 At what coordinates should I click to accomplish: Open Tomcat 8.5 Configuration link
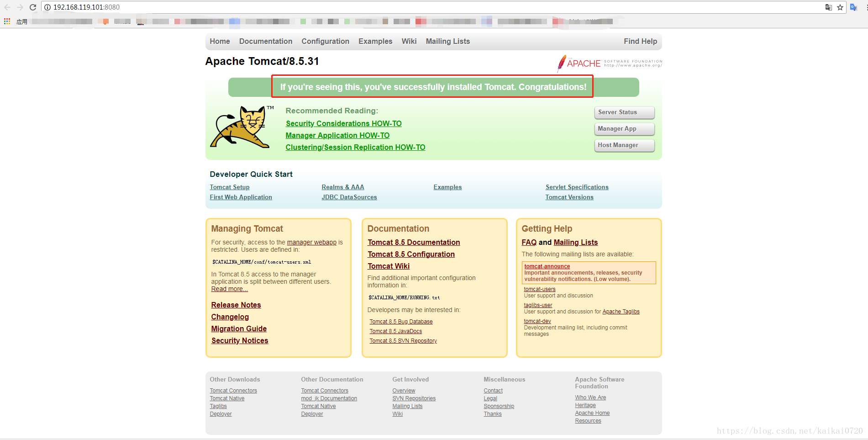coord(411,254)
